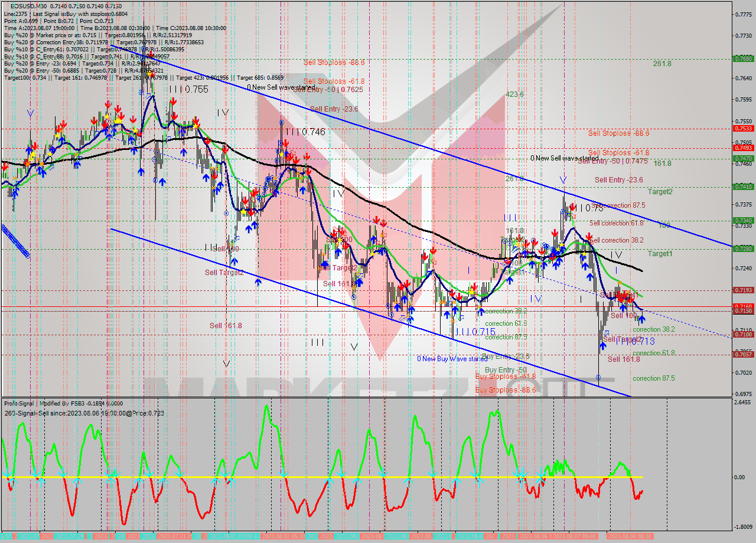Select the '423.6' Fibonacci level label

pyautogui.click(x=514, y=94)
